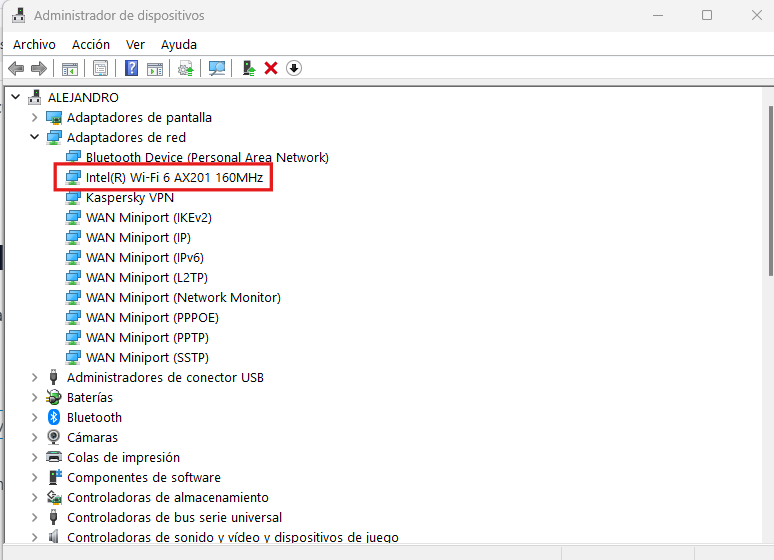Show/hide console tree toolbar icon
Viewport: 774px width, 560px height.
click(x=70, y=69)
